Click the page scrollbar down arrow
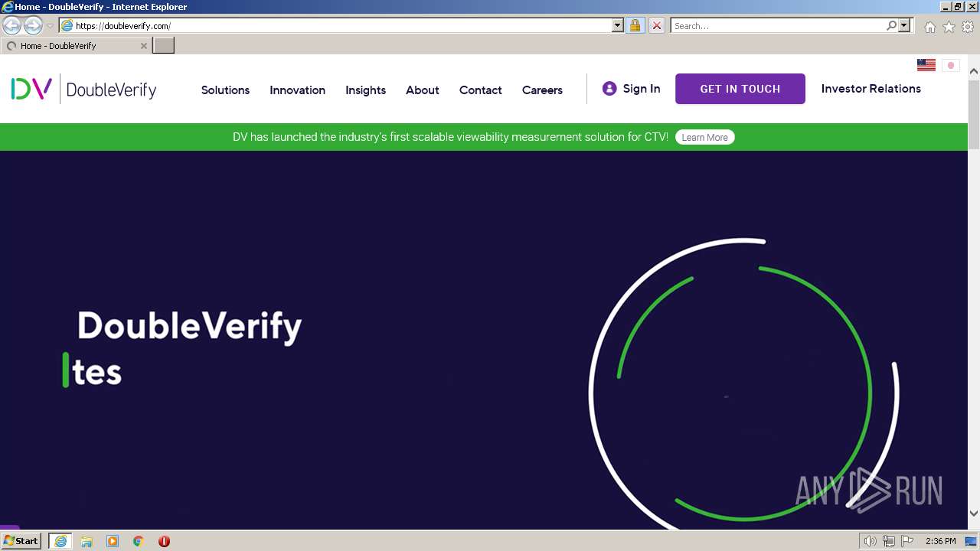This screenshot has height=551, width=980. pos(974,513)
